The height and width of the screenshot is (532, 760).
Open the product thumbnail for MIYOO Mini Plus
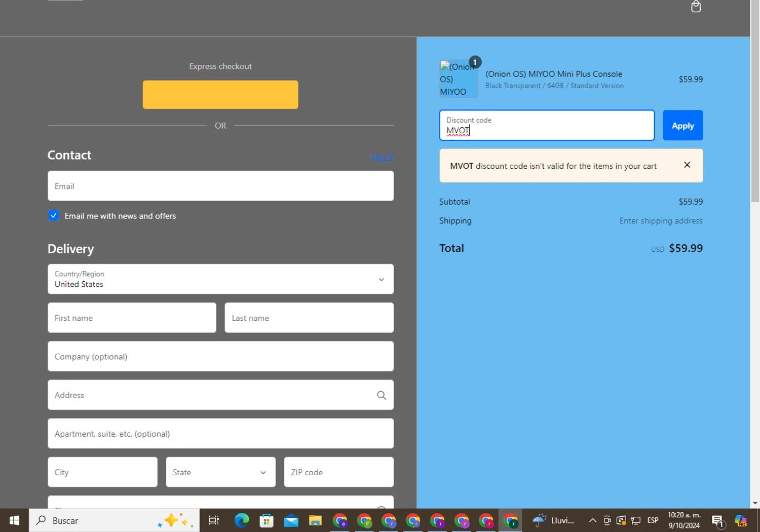click(458, 79)
